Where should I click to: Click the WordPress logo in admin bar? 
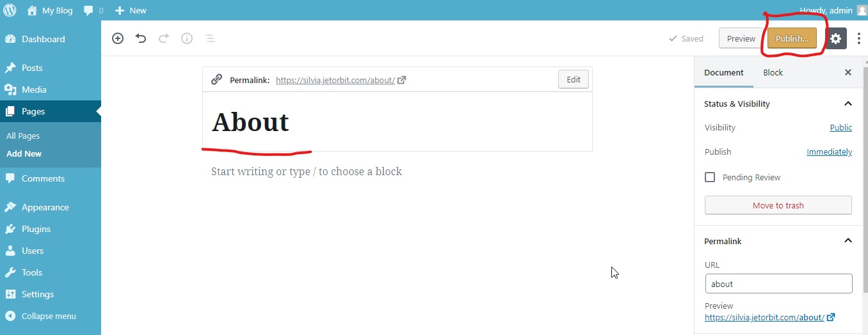[x=10, y=10]
